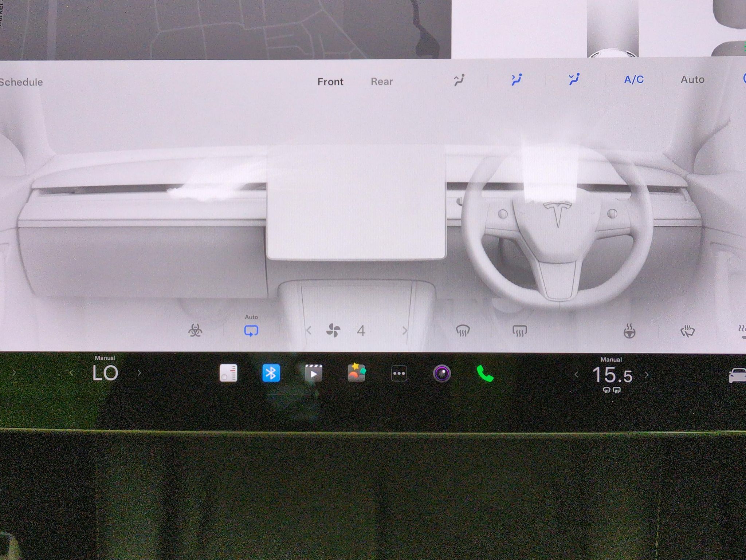Open vehicle controls car icon
The image size is (746, 560).
pos(737,375)
